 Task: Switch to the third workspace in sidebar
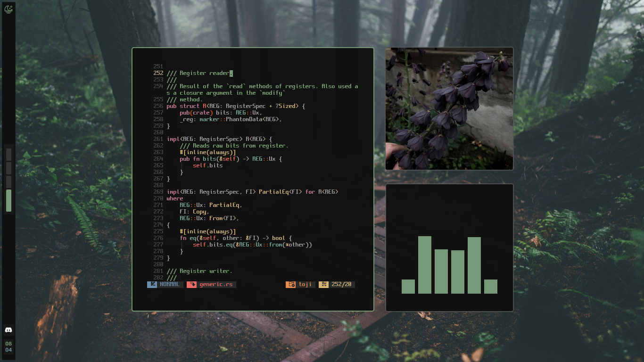click(x=8, y=182)
